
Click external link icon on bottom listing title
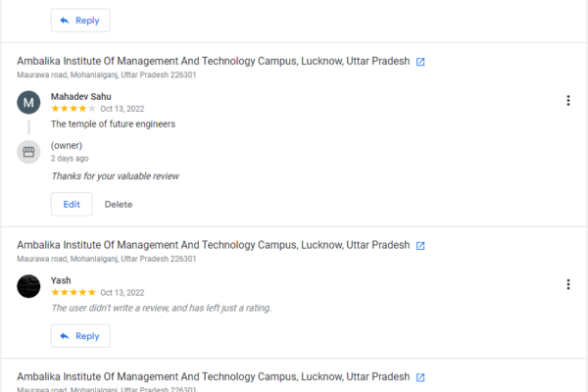pos(420,377)
